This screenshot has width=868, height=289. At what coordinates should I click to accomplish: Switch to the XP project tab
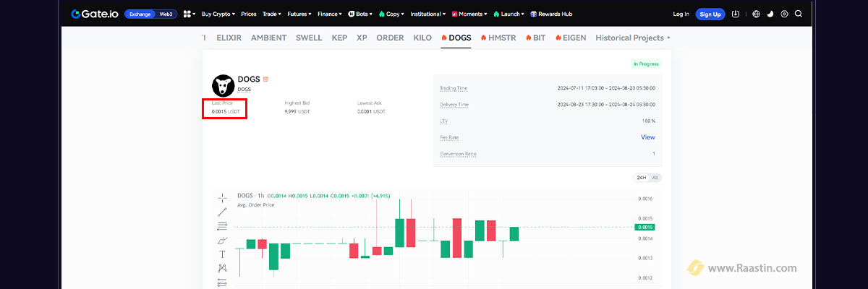click(362, 38)
